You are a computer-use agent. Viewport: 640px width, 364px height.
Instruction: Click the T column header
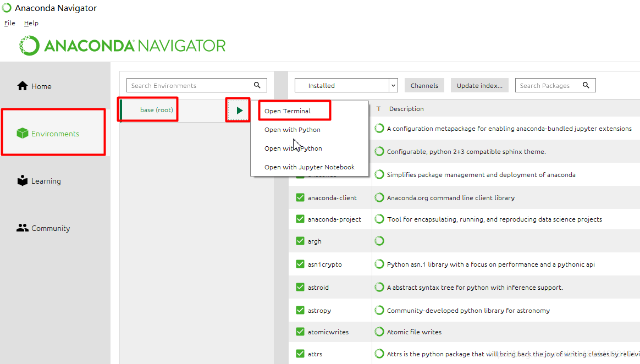pos(378,109)
